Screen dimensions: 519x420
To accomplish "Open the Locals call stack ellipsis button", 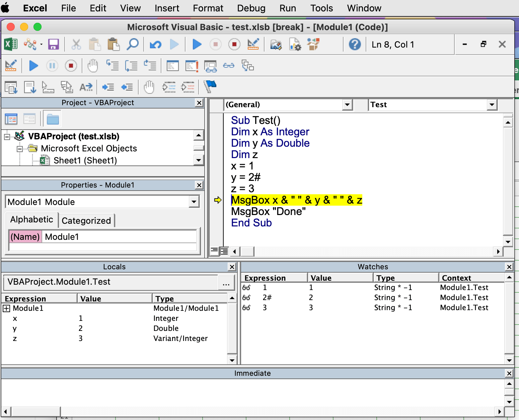I will point(226,282).
